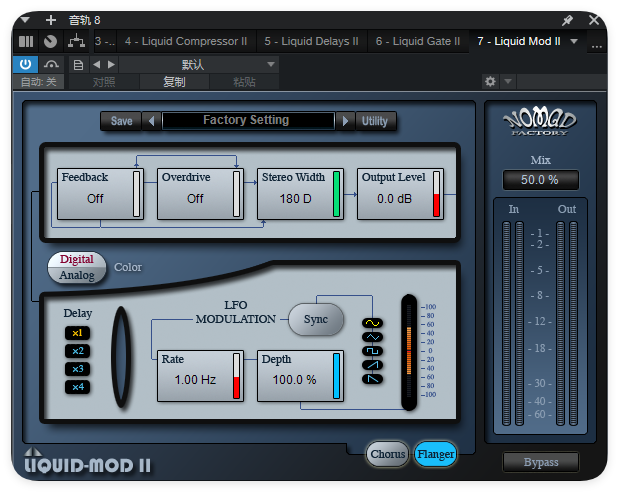Select the sine LFO waveform
Screen dimensions: 619x492
tap(372, 323)
